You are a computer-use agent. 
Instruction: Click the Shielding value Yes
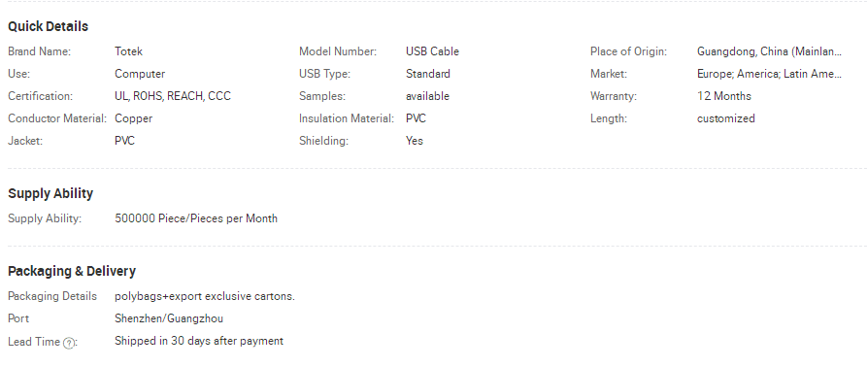point(415,141)
